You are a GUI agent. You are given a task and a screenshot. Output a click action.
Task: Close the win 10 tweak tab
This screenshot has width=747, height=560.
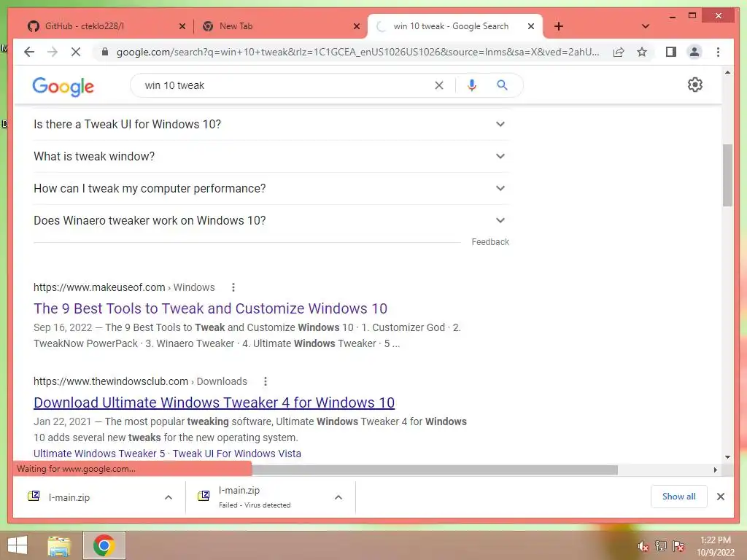(531, 27)
